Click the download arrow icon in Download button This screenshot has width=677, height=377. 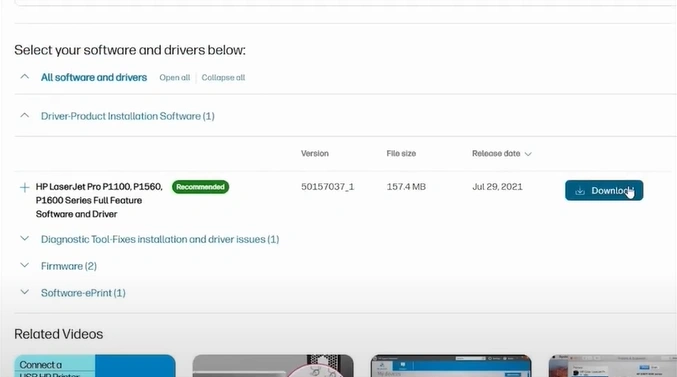pyautogui.click(x=580, y=191)
